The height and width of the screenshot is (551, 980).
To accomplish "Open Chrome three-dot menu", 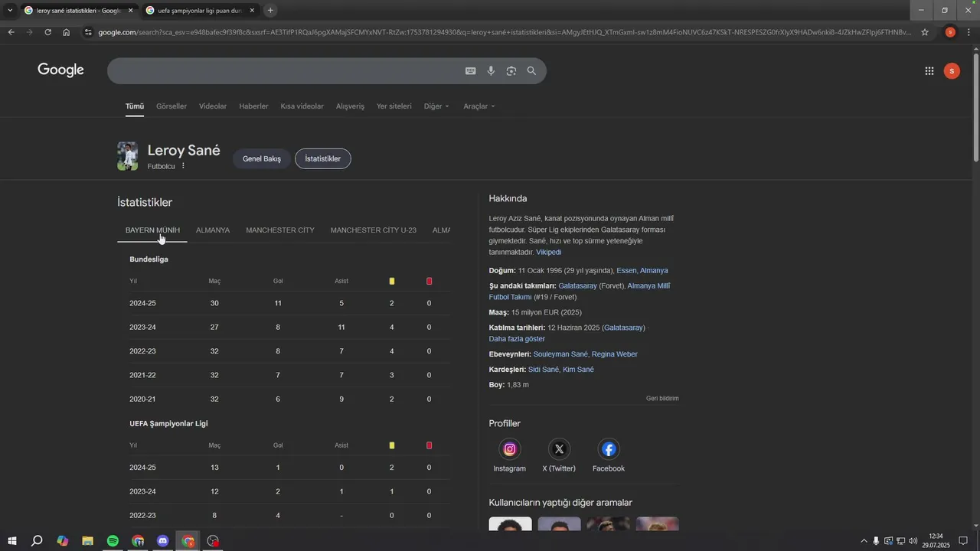I will point(969,32).
